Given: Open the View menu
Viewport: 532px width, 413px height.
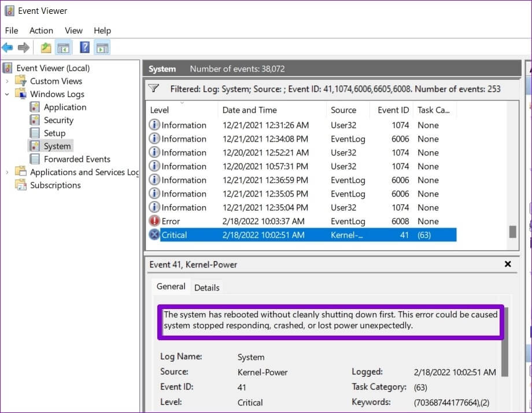Looking at the screenshot, I should tap(73, 31).
